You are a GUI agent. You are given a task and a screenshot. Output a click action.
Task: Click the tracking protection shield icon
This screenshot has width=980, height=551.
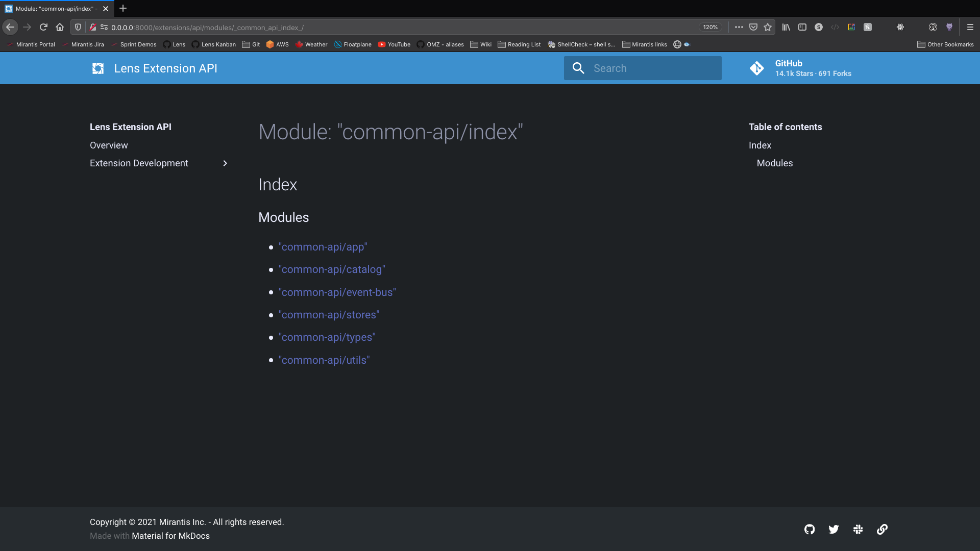(x=78, y=27)
